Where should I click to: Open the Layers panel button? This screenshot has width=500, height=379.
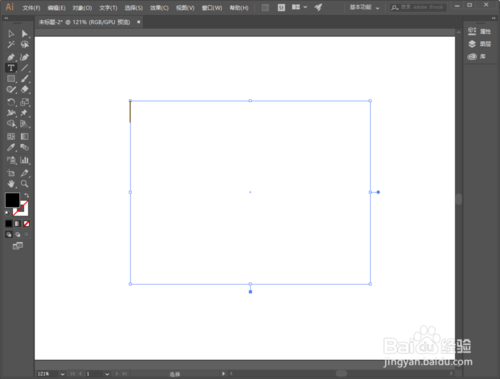(x=480, y=44)
